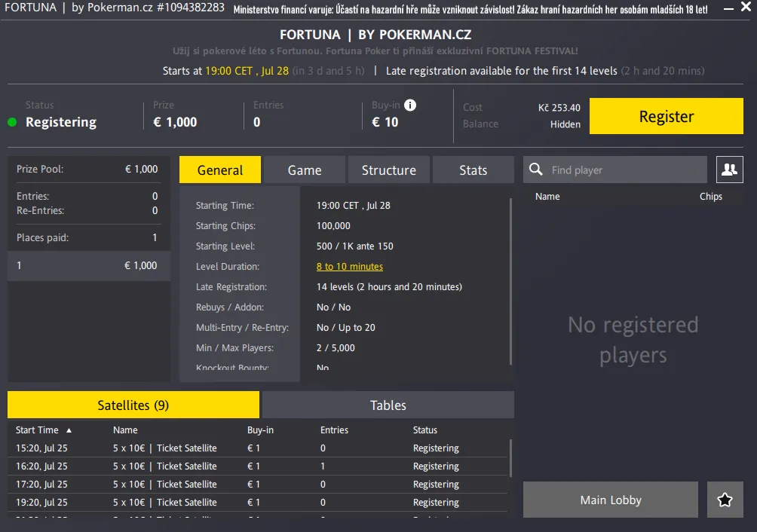Viewport: 757px width, 532px height.
Task: Click the Starting Chips value 100,000
Action: pos(333,226)
